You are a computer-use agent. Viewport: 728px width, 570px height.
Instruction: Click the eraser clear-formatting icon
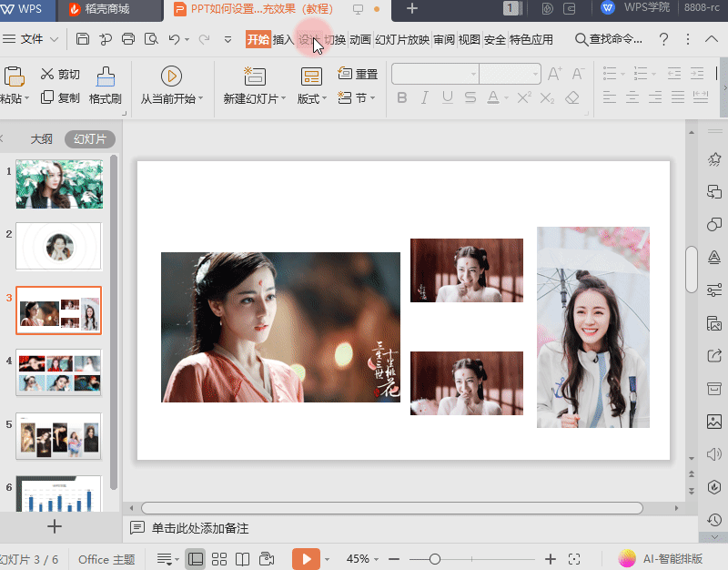click(x=572, y=98)
